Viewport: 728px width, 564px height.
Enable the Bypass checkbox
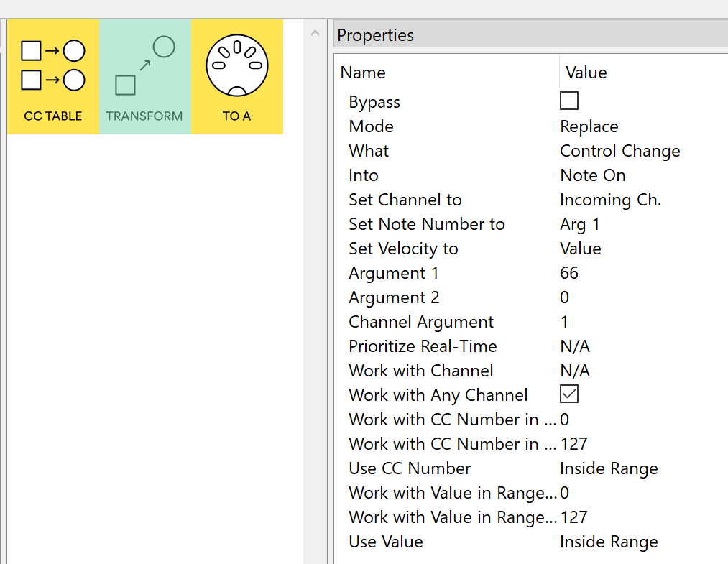(568, 101)
